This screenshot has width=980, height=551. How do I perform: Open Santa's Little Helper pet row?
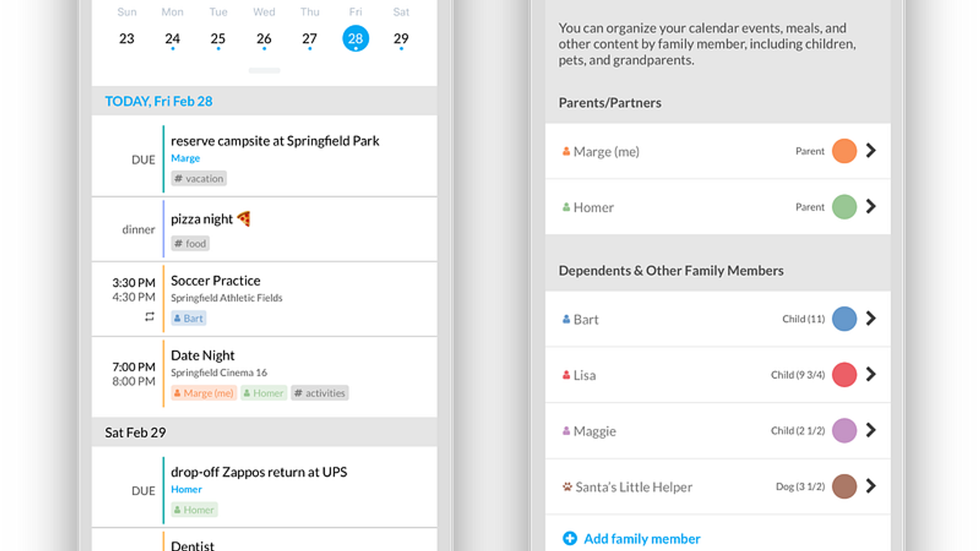[718, 487]
